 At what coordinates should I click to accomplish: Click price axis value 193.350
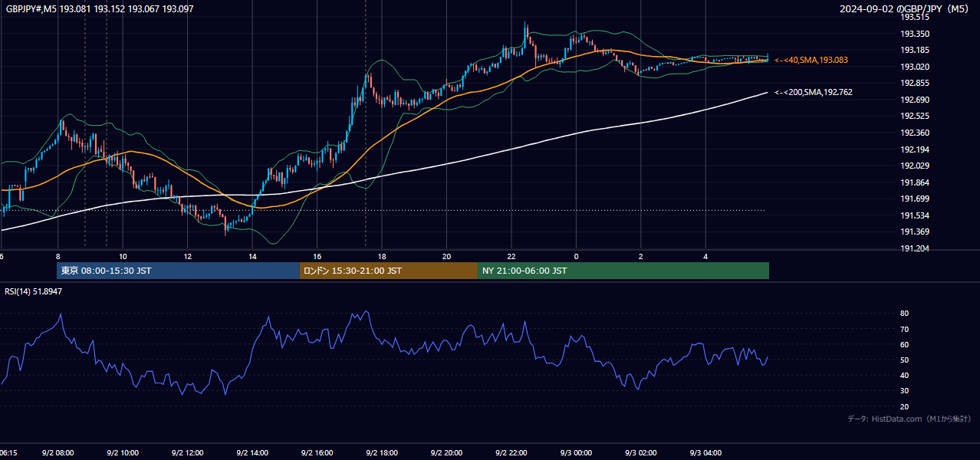click(x=915, y=34)
